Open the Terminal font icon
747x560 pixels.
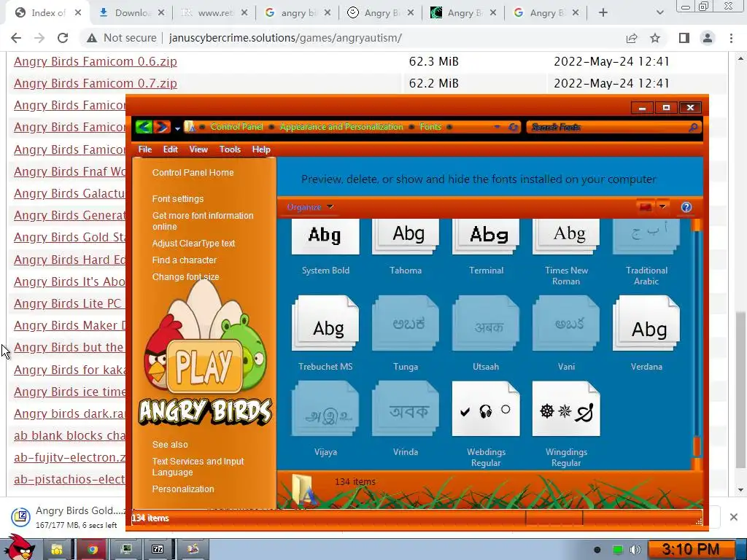tap(486, 237)
